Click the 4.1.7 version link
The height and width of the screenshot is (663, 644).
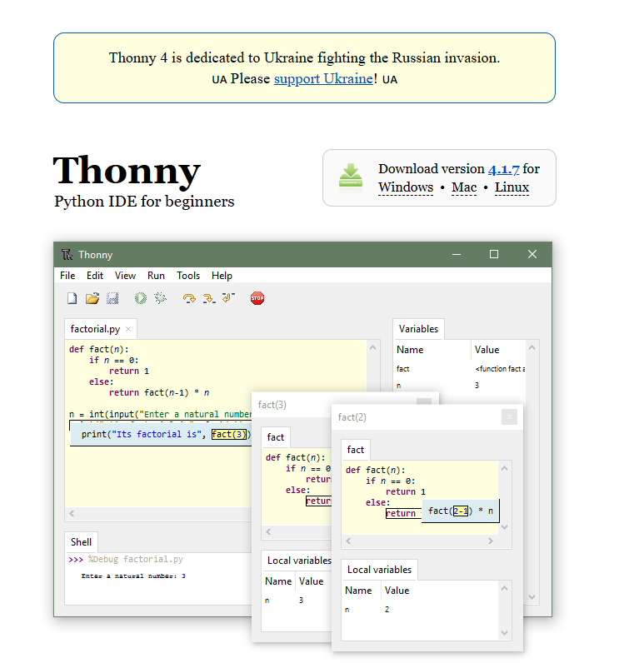pos(503,169)
